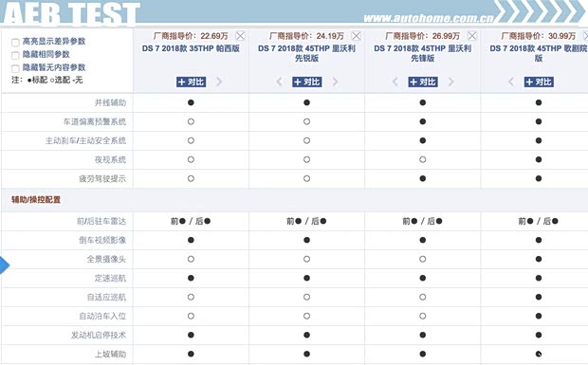Click the 车道偏离预警系统 row label
The image size is (588, 365).
(95, 121)
